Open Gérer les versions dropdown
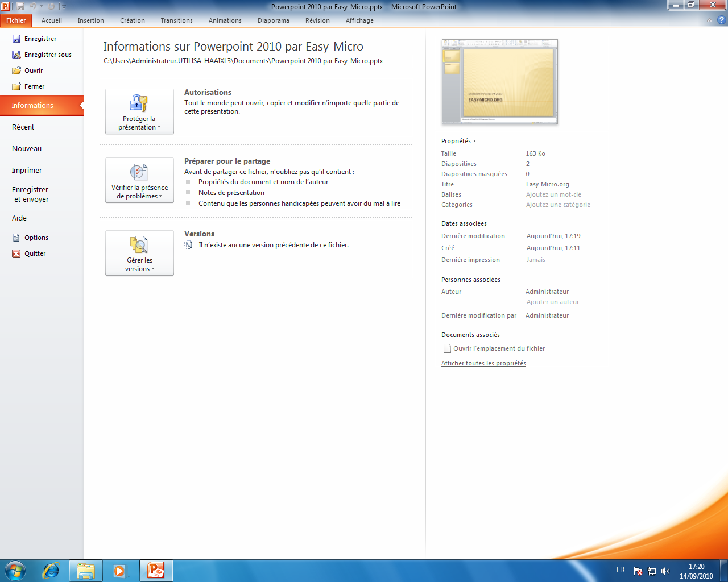This screenshot has width=728, height=582. [x=139, y=253]
